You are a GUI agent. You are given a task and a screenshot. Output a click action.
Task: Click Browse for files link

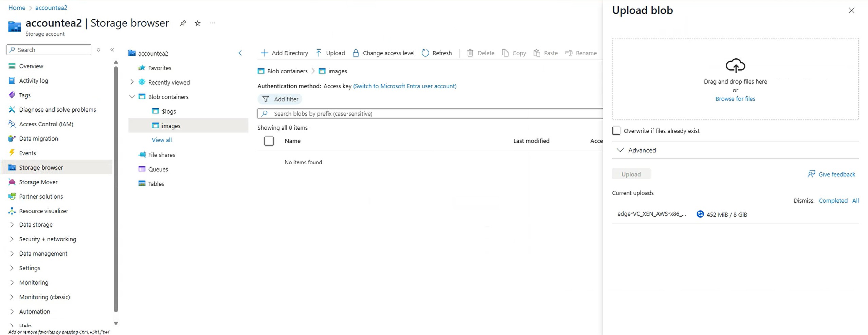tap(735, 99)
